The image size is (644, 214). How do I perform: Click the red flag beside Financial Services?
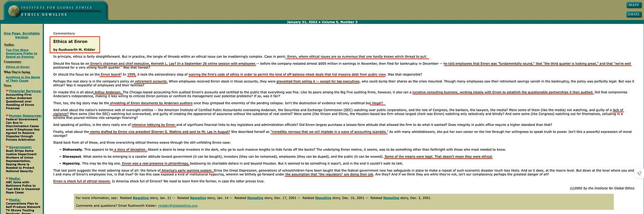(x=7, y=91)
